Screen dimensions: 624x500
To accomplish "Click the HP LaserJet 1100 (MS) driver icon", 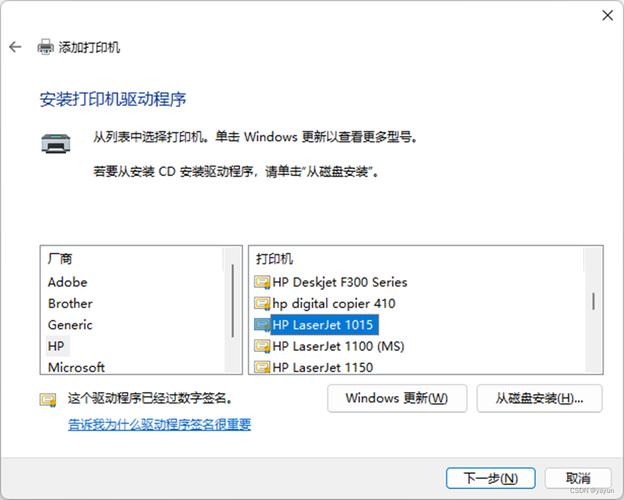I will click(262, 346).
